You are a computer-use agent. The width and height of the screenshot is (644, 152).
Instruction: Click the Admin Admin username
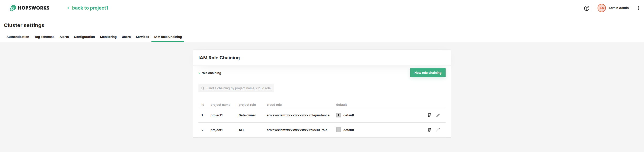(x=618, y=8)
